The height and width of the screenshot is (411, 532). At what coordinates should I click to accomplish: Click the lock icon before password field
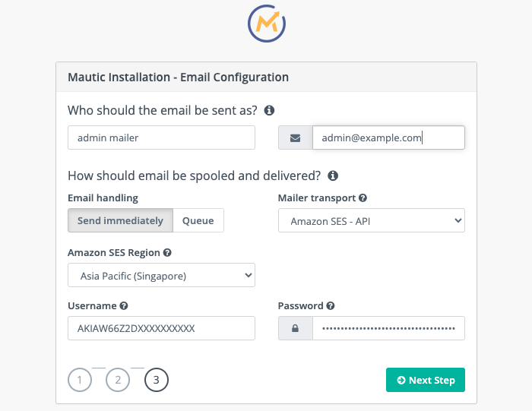click(x=296, y=328)
